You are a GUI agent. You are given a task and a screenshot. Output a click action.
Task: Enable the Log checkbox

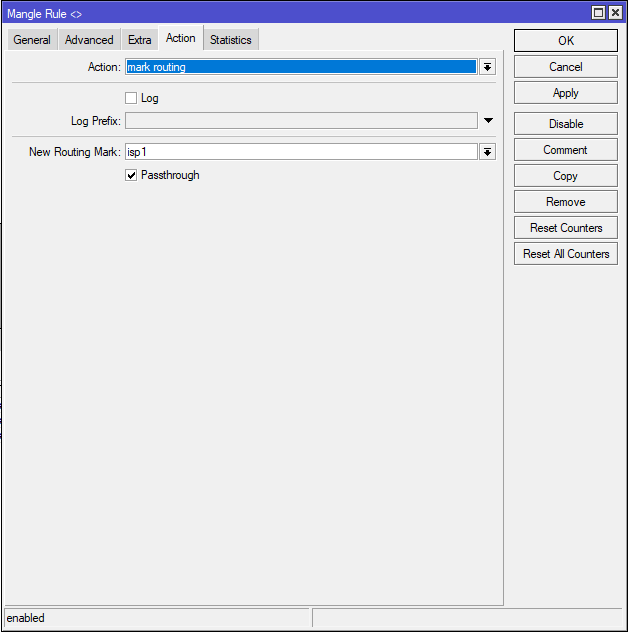131,98
